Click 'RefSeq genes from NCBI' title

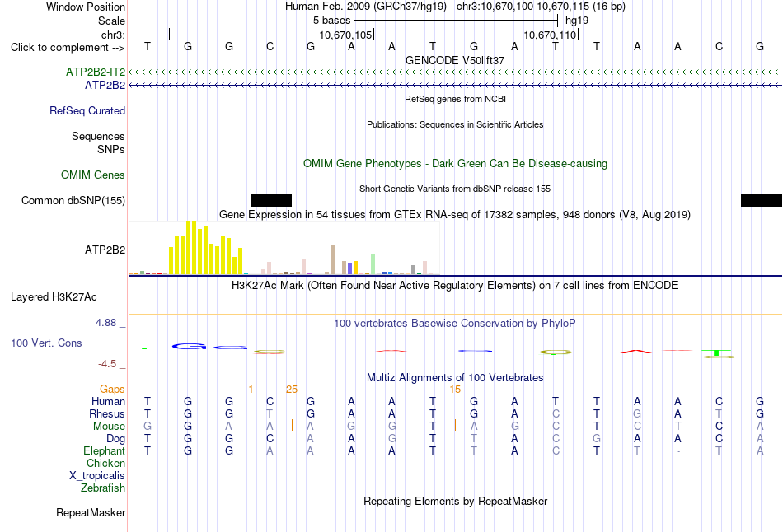[455, 99]
